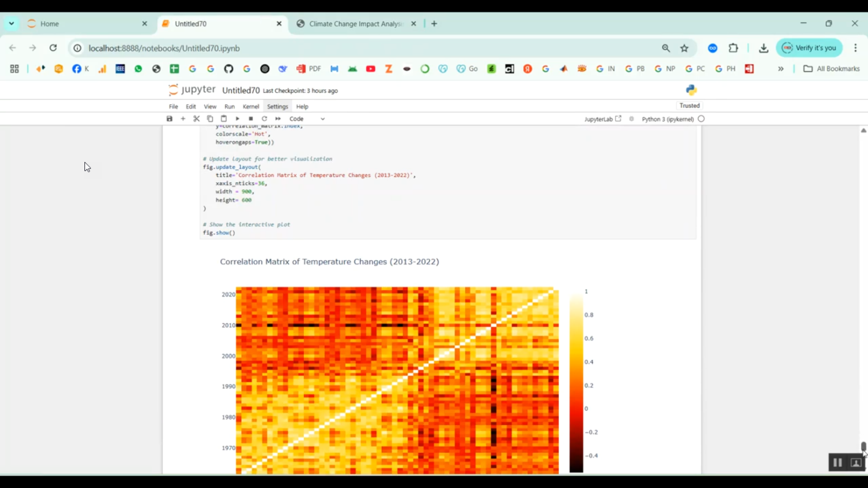Screen dimensions: 868x488
Task: Switch to the Climate Change Impact Analysis tab
Action: tap(353, 24)
